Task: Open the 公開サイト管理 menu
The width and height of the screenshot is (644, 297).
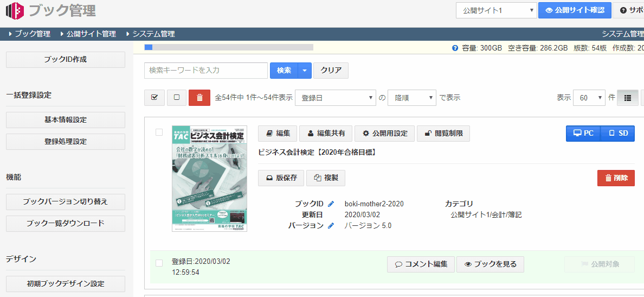Action: point(91,34)
